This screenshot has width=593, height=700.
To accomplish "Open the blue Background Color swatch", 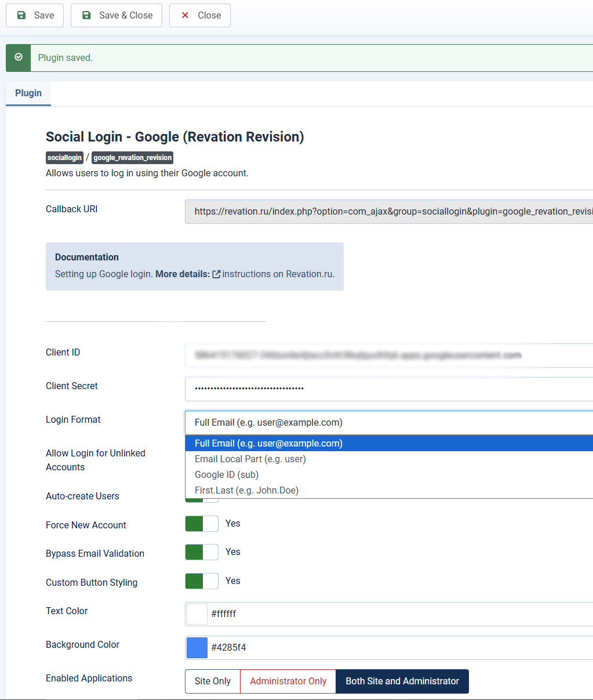I will coord(197,648).
